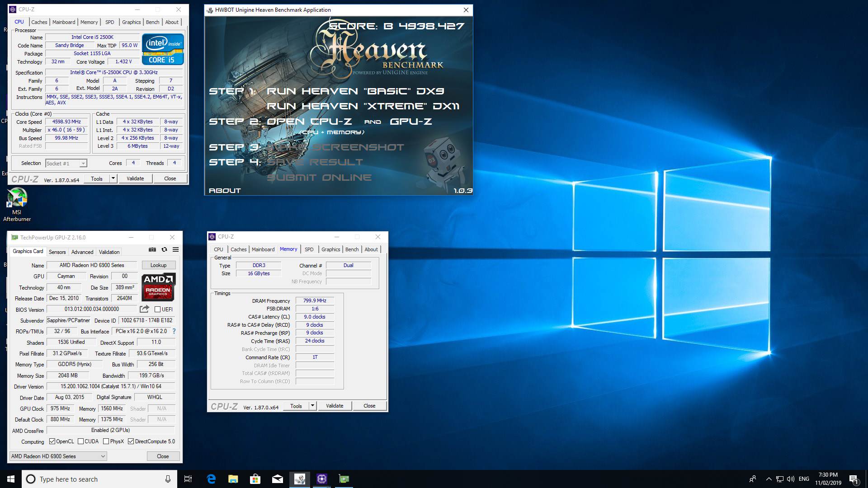Open MSI Afterburner desktop shortcut
868x488 pixels.
coord(17,205)
